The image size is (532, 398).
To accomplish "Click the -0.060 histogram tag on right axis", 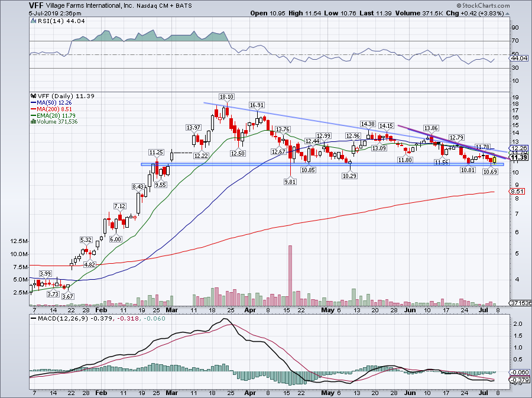I will click(520, 372).
